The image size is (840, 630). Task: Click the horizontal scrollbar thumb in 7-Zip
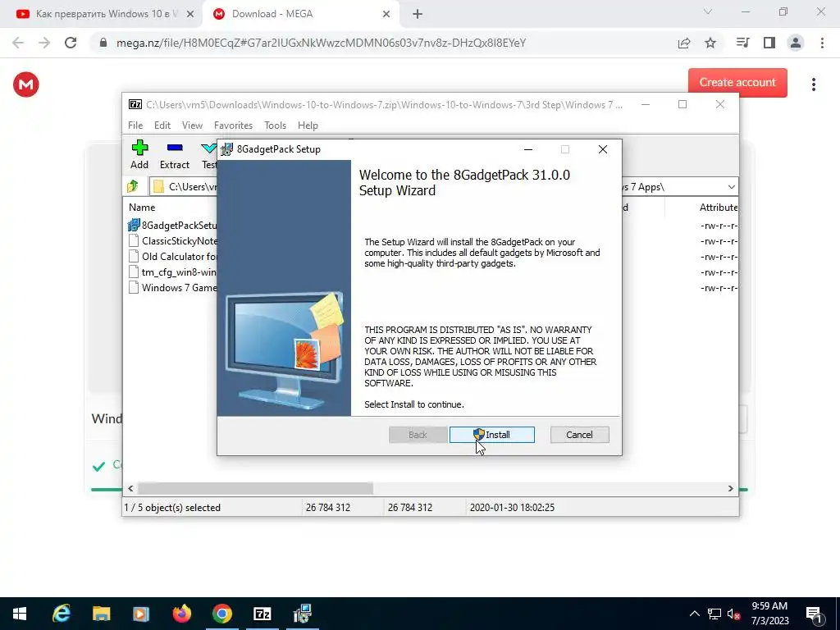(256, 489)
